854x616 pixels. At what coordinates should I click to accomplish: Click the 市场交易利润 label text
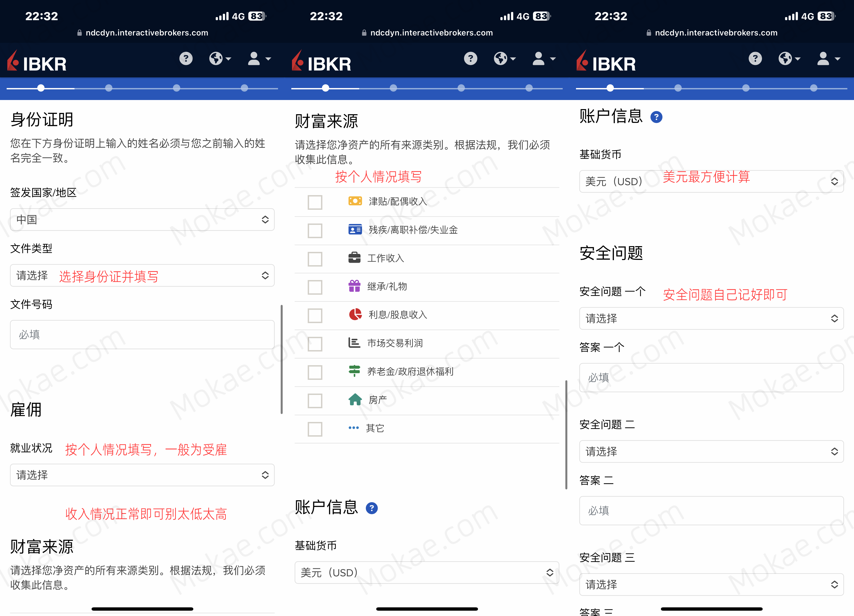[395, 343]
